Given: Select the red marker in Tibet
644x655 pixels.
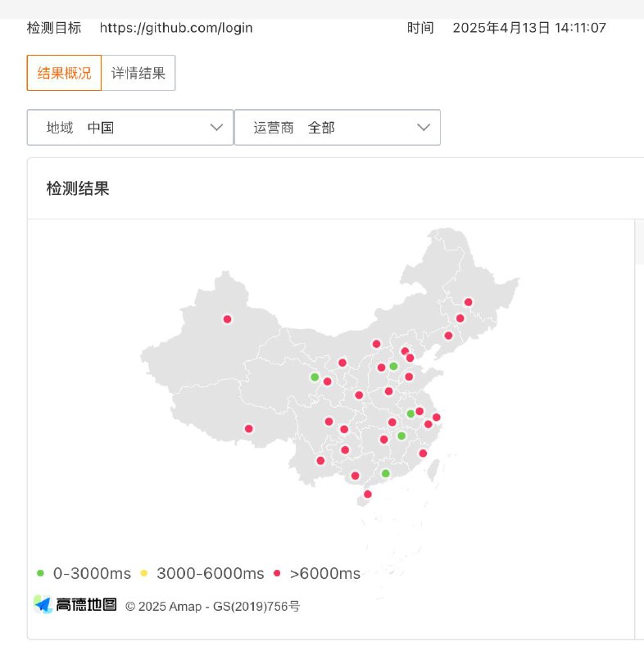Looking at the screenshot, I should [x=248, y=428].
